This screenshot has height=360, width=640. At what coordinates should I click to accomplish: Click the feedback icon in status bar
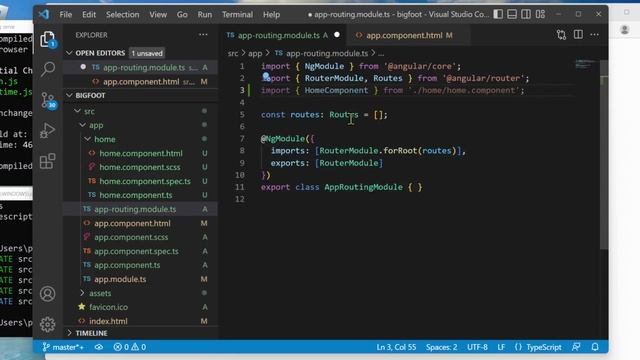[x=576, y=347]
